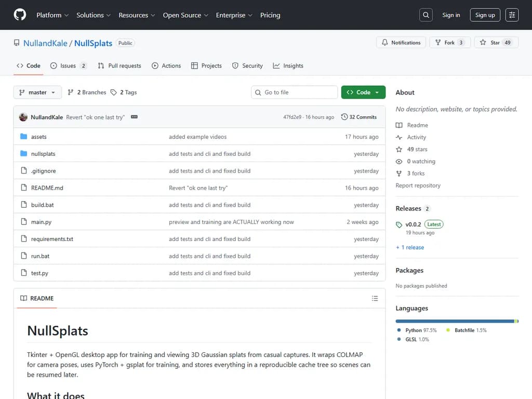Viewport: 532px width, 399px height.
Task: Switch to the Issues tab
Action: [68, 66]
